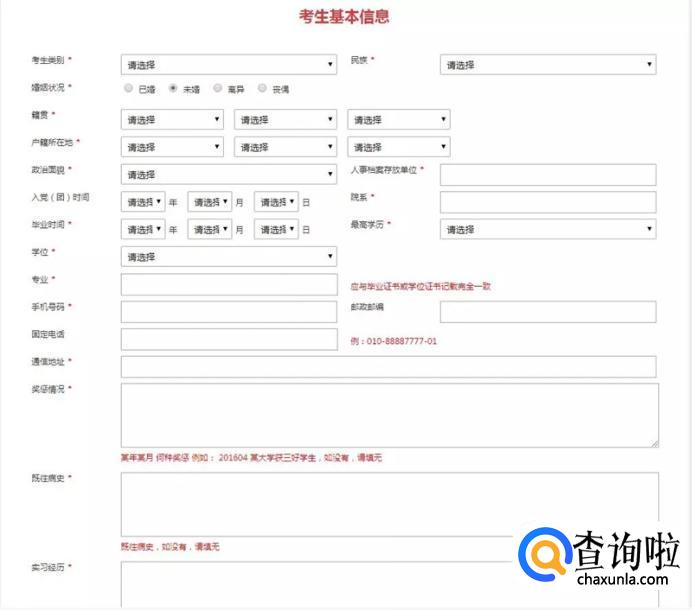This screenshot has height=610, width=692.
Task: Click inside the 奖惩情况 text area
Action: 388,415
